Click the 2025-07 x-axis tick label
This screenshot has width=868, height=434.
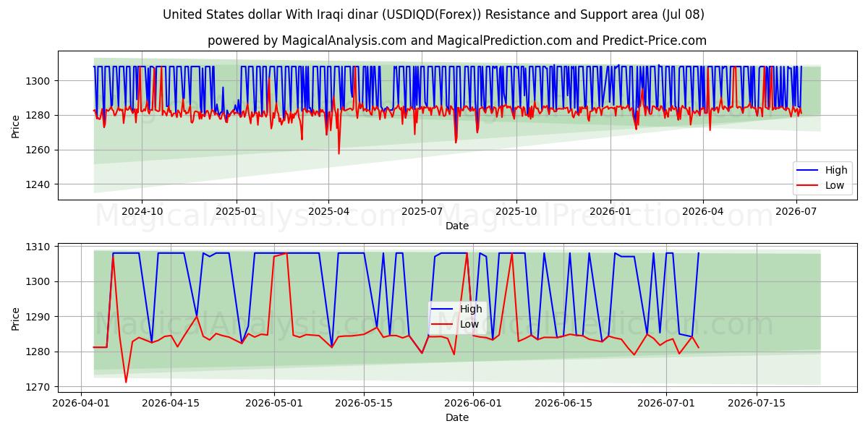tap(422, 211)
